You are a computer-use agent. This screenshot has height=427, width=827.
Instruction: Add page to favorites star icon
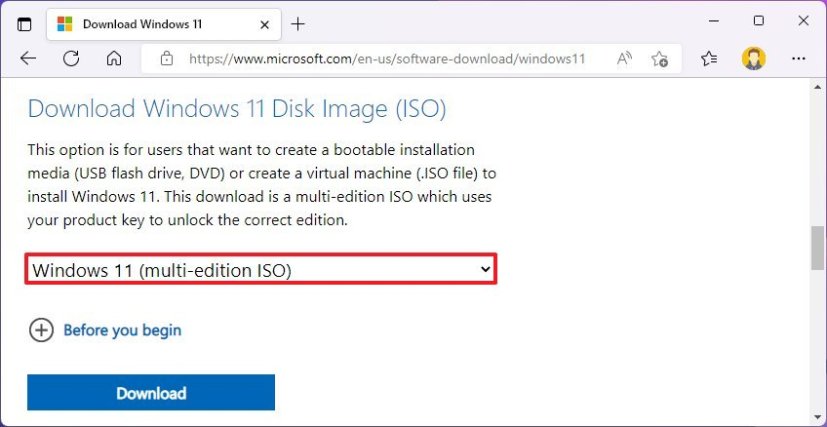click(659, 59)
